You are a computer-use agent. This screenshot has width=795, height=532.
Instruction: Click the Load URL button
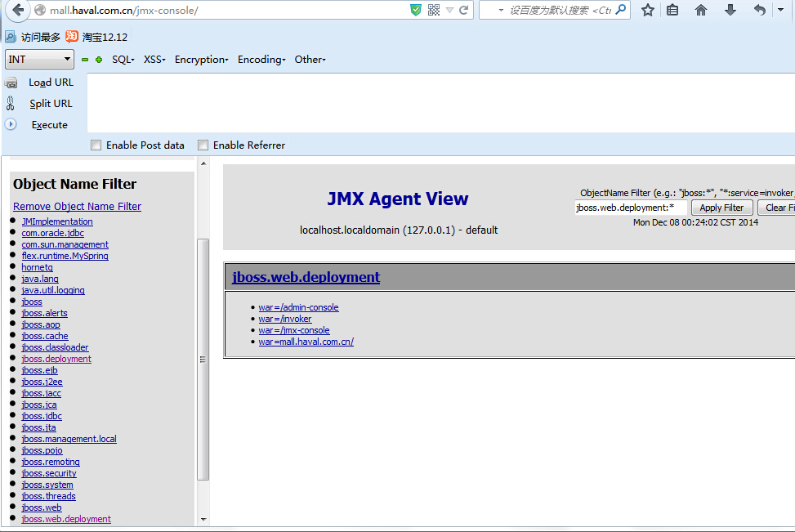(x=51, y=83)
